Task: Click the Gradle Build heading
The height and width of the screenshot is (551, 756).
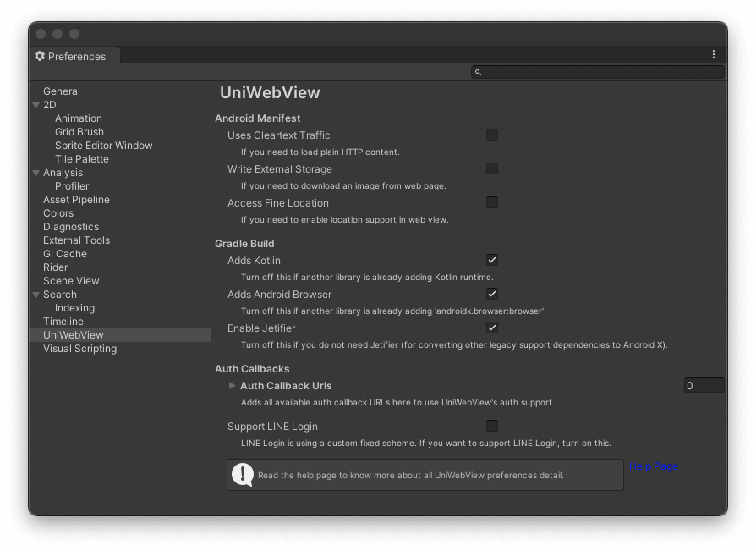Action: tap(244, 244)
